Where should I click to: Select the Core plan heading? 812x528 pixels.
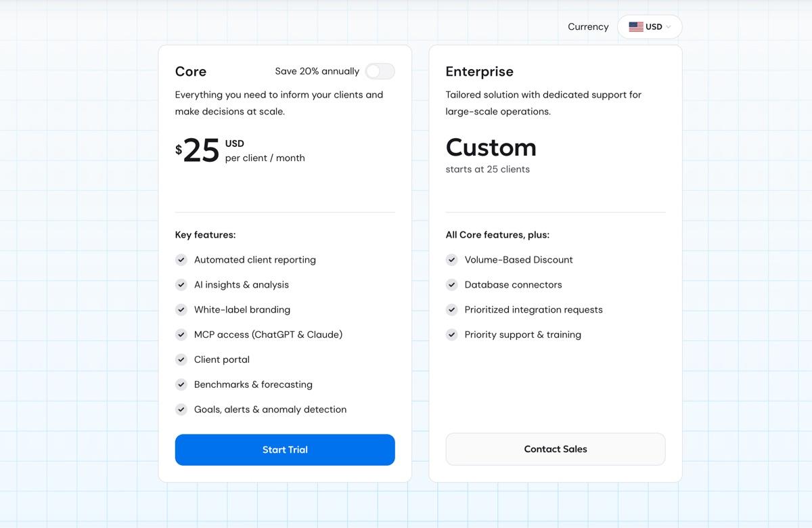pyautogui.click(x=191, y=71)
